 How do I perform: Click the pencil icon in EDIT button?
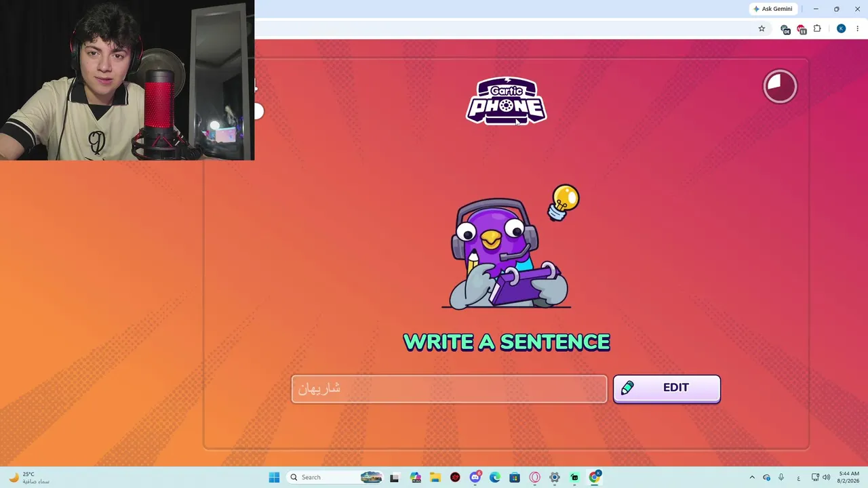tap(627, 388)
